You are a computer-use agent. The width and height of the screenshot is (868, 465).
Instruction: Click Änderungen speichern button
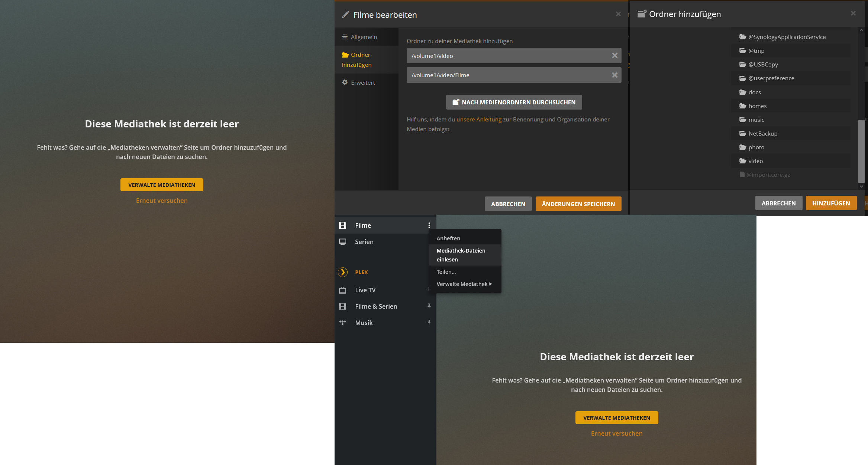click(578, 204)
